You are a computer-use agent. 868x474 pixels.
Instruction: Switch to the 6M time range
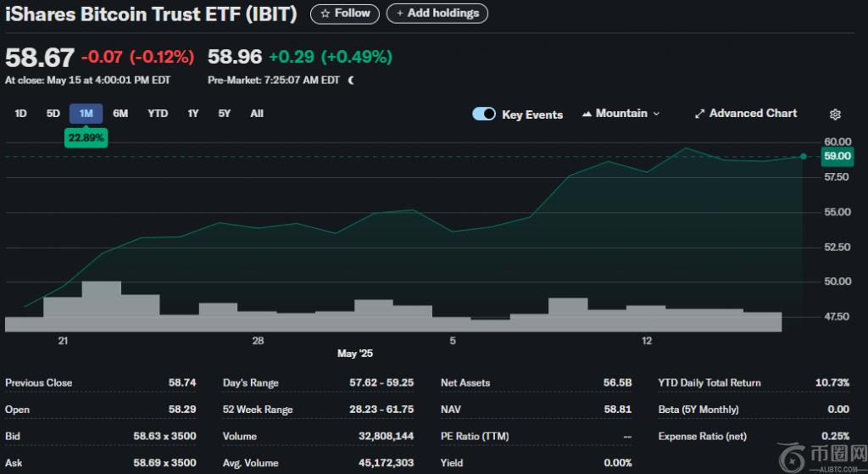click(x=120, y=114)
